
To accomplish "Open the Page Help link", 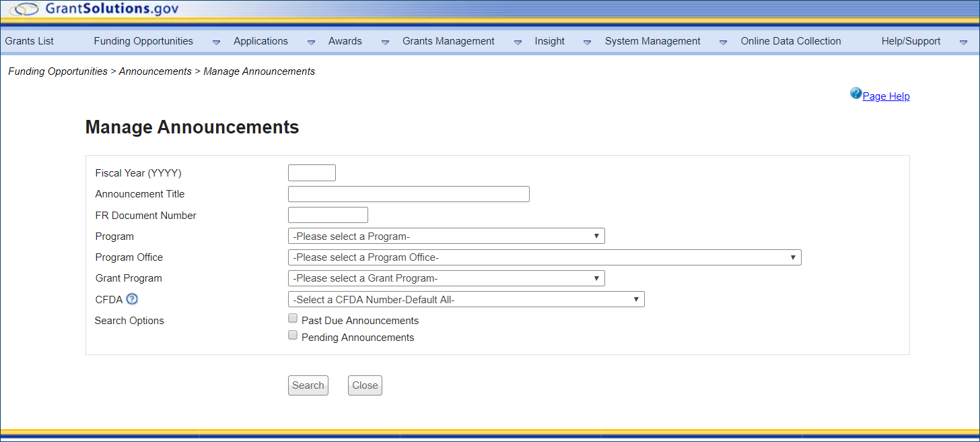I will [886, 96].
